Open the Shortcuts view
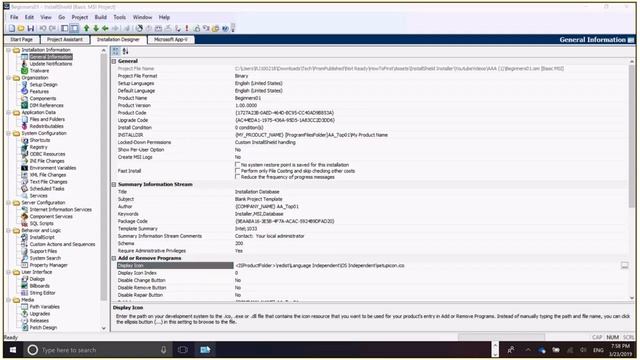Image resolution: width=640 pixels, height=360 pixels. [x=40, y=140]
